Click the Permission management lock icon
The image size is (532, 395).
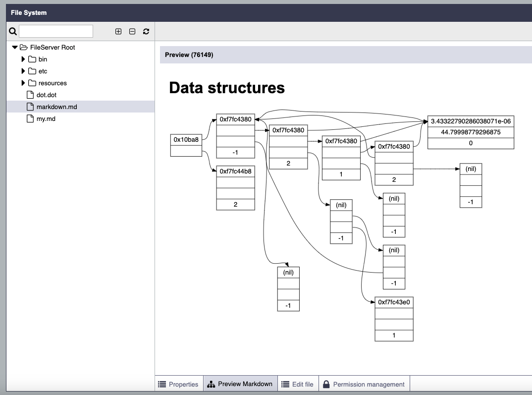326,384
